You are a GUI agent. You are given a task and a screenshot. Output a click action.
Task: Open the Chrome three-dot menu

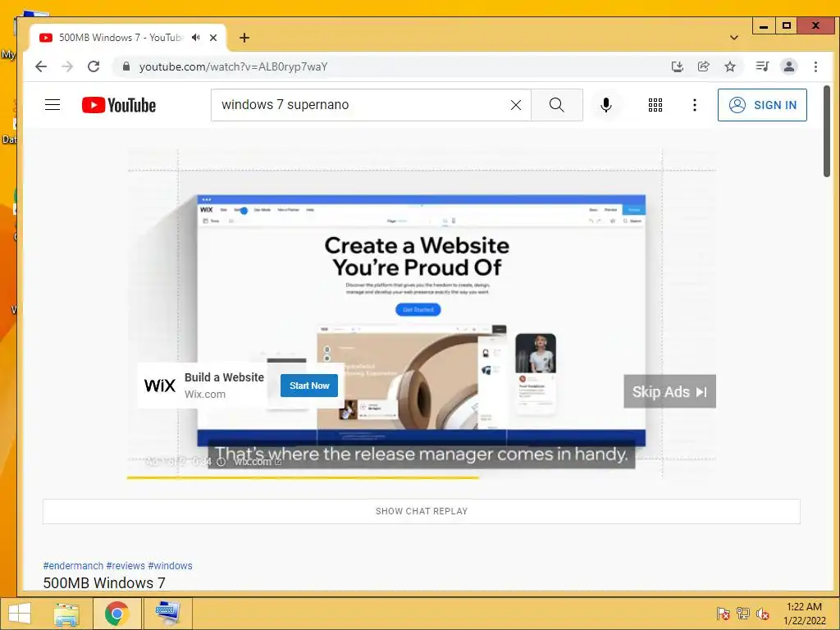pyautogui.click(x=815, y=66)
